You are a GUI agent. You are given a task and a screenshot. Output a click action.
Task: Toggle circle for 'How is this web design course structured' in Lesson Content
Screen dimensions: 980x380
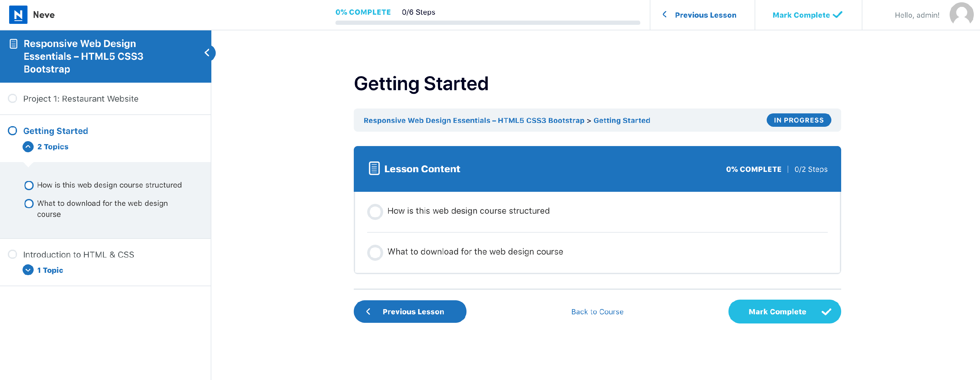coord(375,211)
